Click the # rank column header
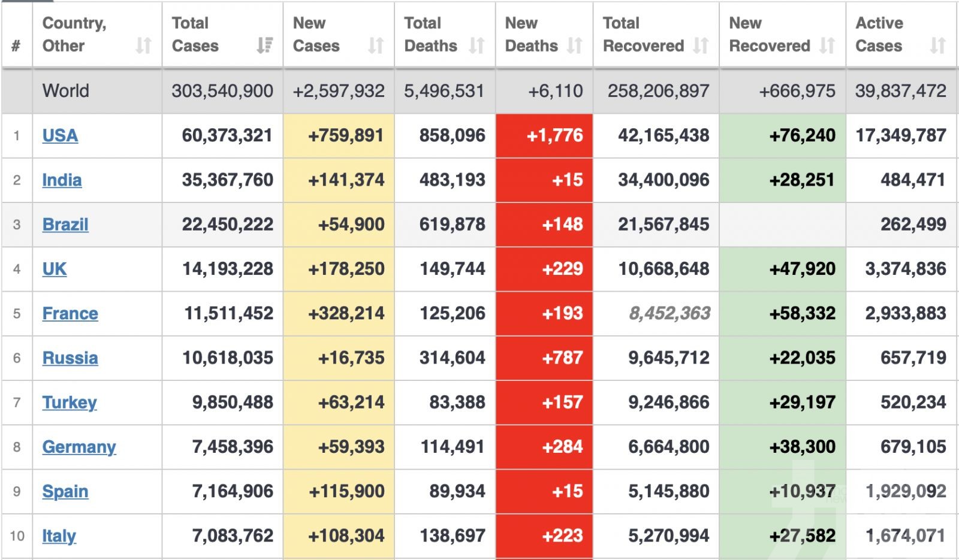The width and height of the screenshot is (959, 560). tap(17, 46)
